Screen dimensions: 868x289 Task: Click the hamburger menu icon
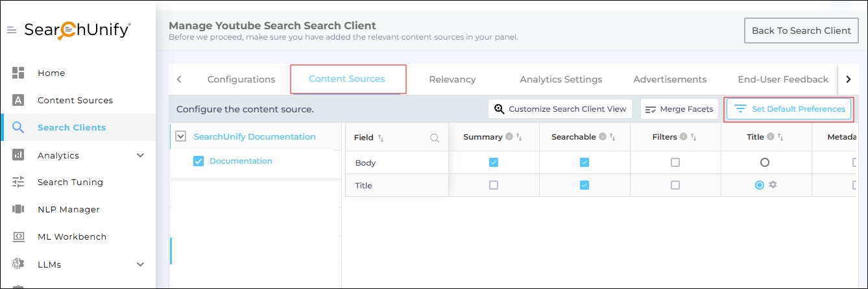(x=11, y=30)
